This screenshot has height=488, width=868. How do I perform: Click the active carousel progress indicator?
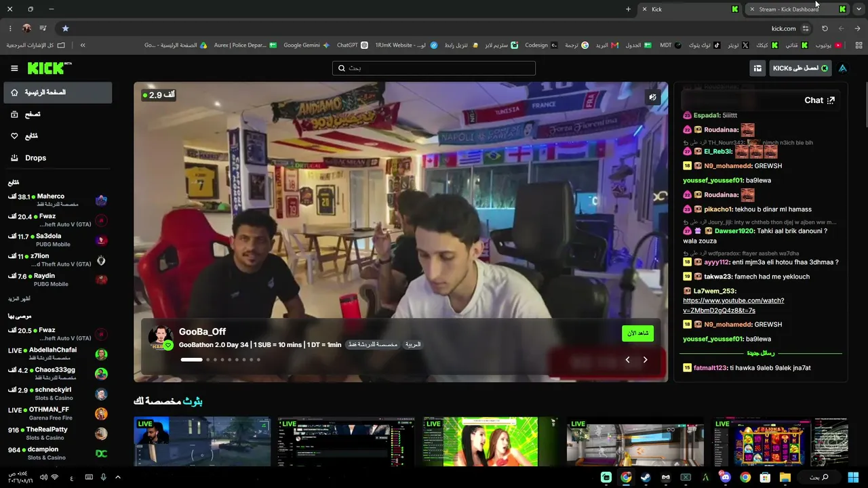tap(191, 360)
